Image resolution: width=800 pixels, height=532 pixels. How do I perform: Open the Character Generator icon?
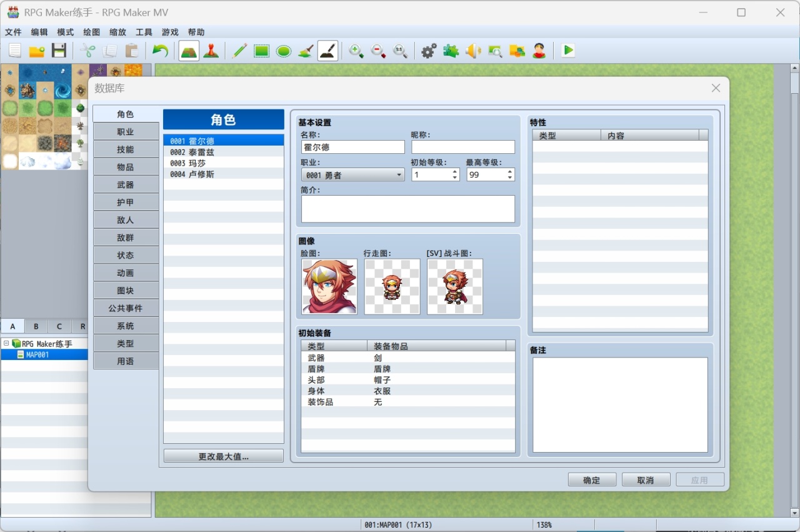pos(539,51)
